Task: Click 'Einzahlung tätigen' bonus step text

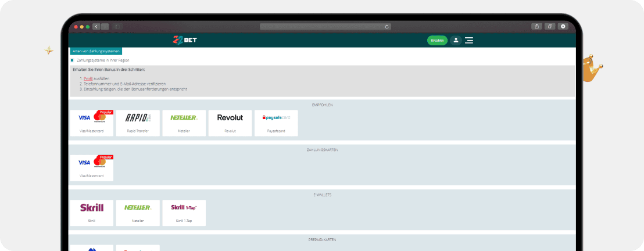Action: (135, 89)
